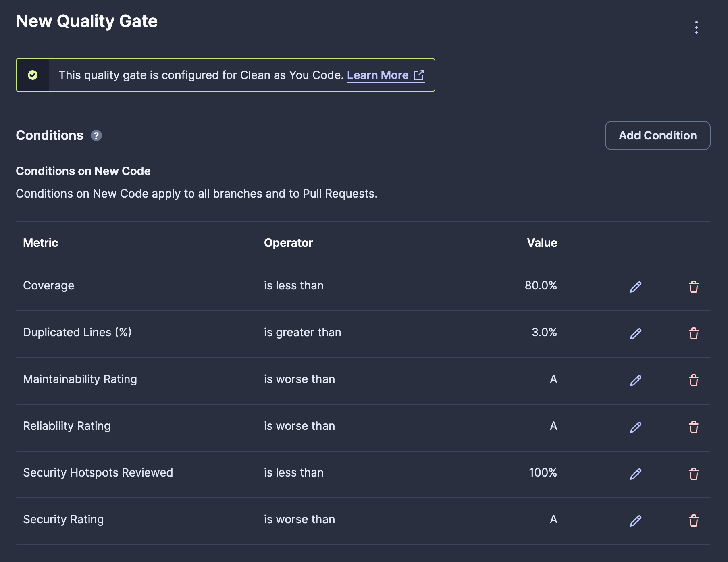Image resolution: width=728 pixels, height=562 pixels.
Task: Edit the Security Hotspots Reviewed condition
Action: pos(635,474)
